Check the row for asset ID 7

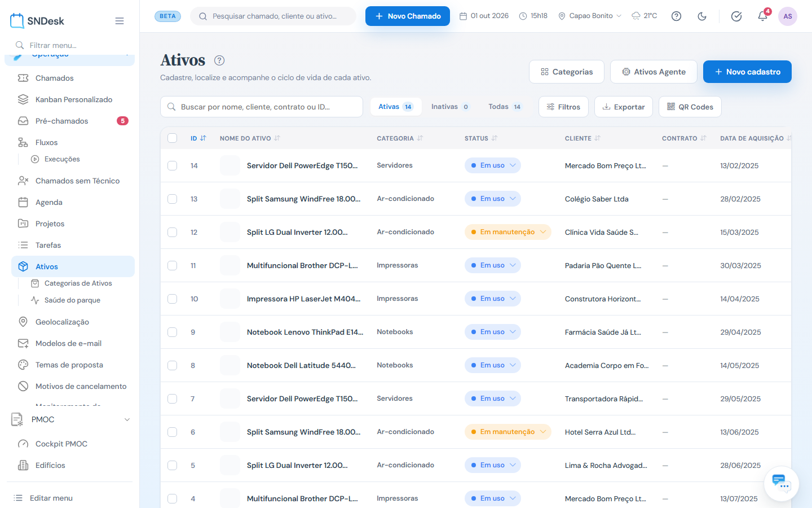pos(173,398)
